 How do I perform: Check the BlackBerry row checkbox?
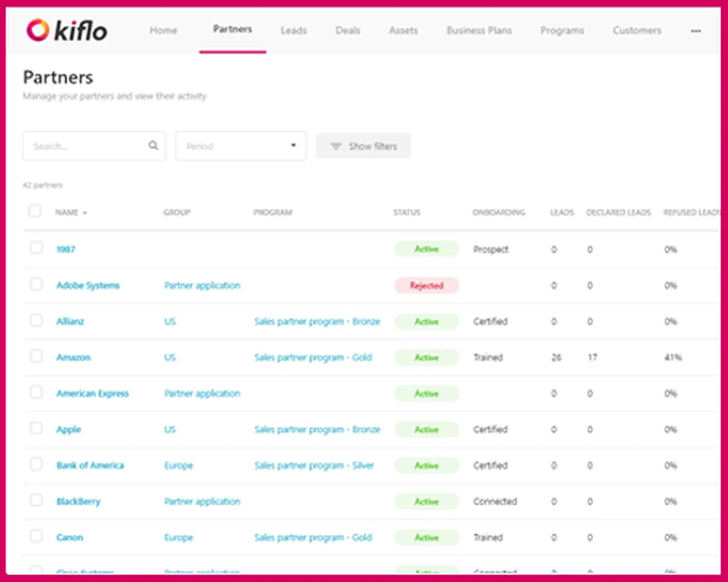tap(36, 500)
